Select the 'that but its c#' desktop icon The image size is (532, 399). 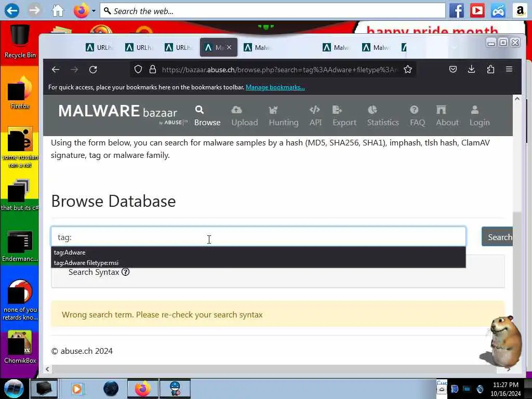[x=20, y=195]
